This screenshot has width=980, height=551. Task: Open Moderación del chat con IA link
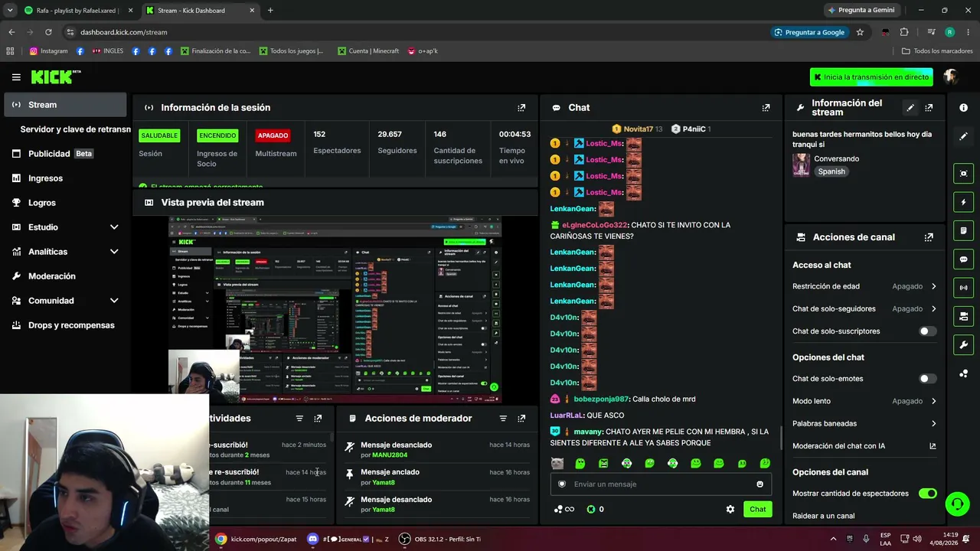tap(864, 446)
